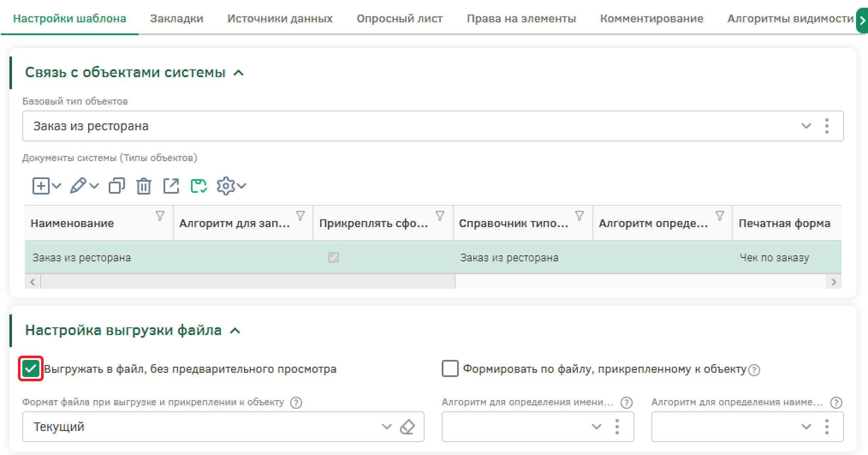Click the add record plus icon

42,186
